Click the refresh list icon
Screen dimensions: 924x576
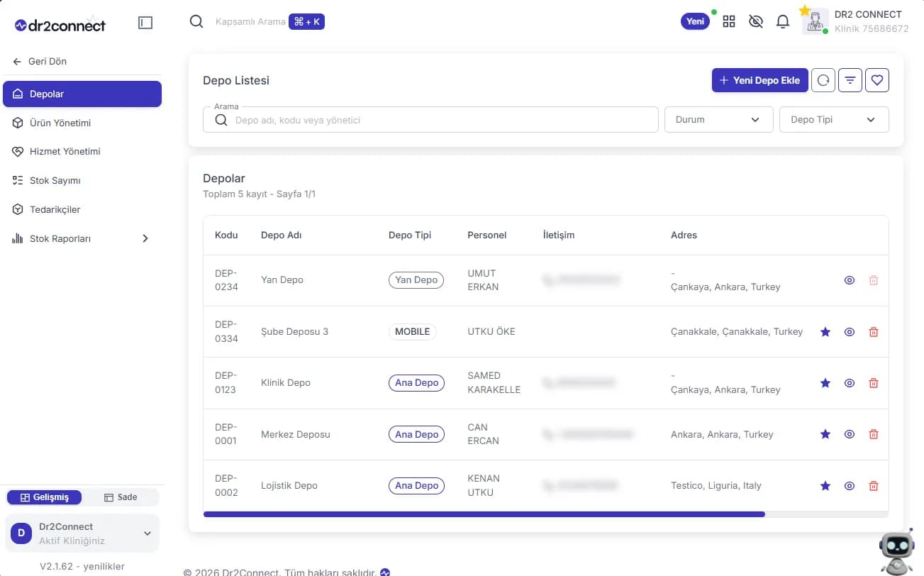point(823,80)
